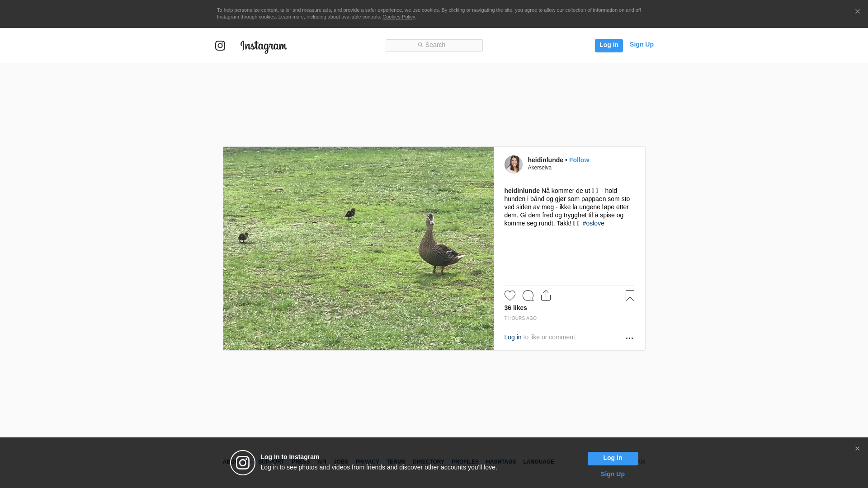Dismiss the cookie notice banner

[857, 12]
